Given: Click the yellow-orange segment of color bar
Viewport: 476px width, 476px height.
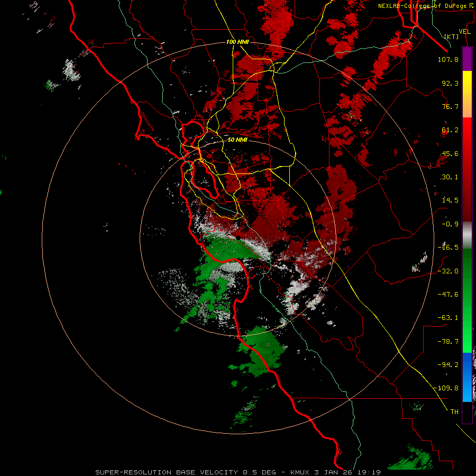Looking at the screenshot, I should [x=467, y=94].
